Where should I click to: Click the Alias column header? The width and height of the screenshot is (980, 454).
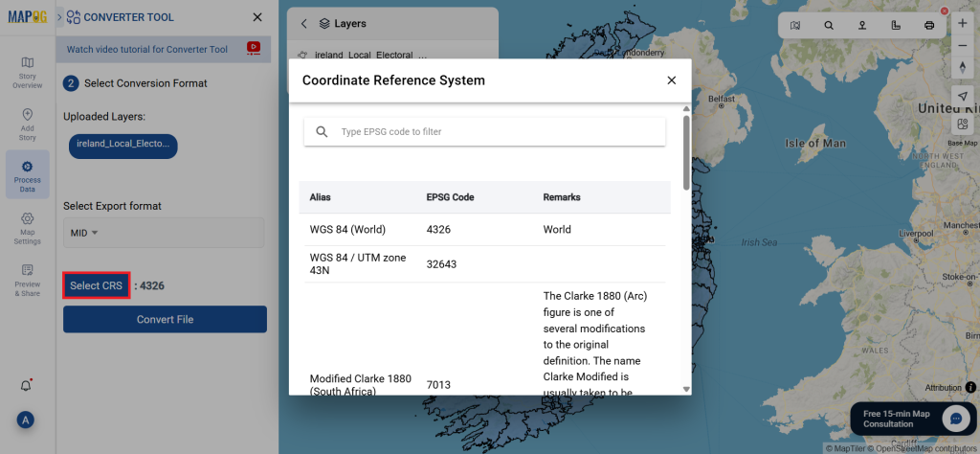(320, 197)
